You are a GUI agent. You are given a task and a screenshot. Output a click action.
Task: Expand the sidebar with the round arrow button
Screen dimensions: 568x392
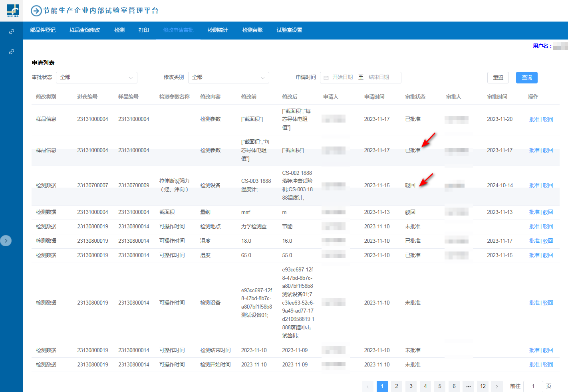click(x=6, y=241)
